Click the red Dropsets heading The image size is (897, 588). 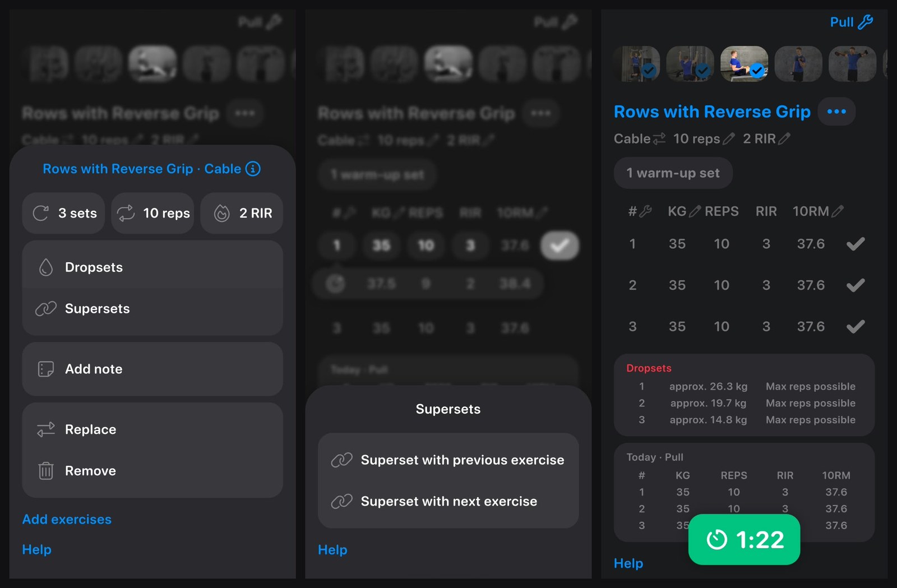point(649,368)
